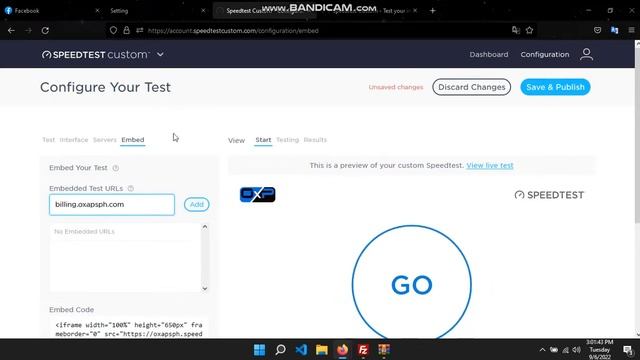The width and height of the screenshot is (640, 360).
Task: Open Windows Start menu
Action: [259, 350]
